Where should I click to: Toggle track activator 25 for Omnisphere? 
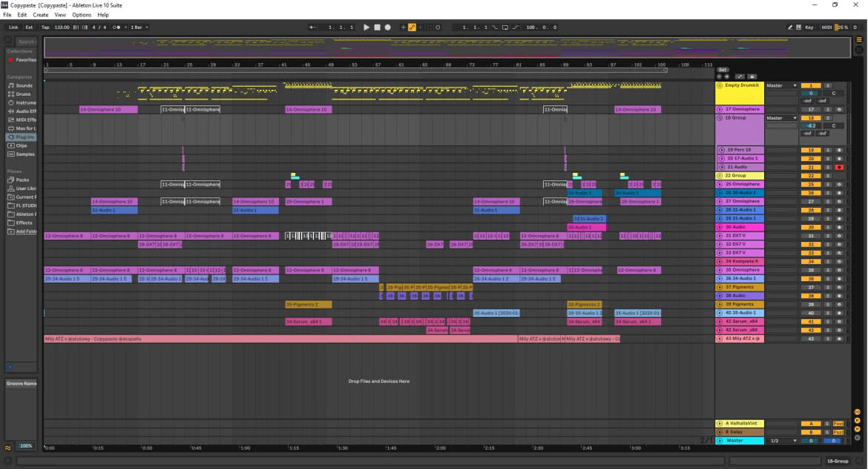point(810,184)
